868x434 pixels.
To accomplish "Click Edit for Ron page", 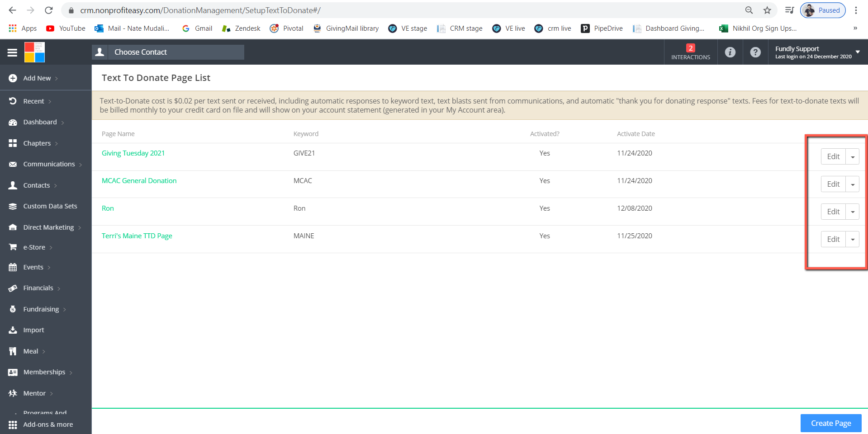I will pyautogui.click(x=833, y=212).
